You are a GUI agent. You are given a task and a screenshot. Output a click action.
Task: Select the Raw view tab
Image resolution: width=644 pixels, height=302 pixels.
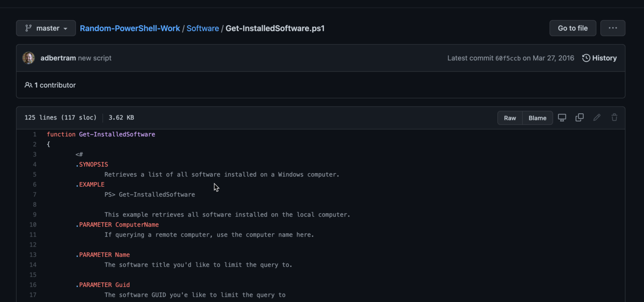tap(510, 118)
